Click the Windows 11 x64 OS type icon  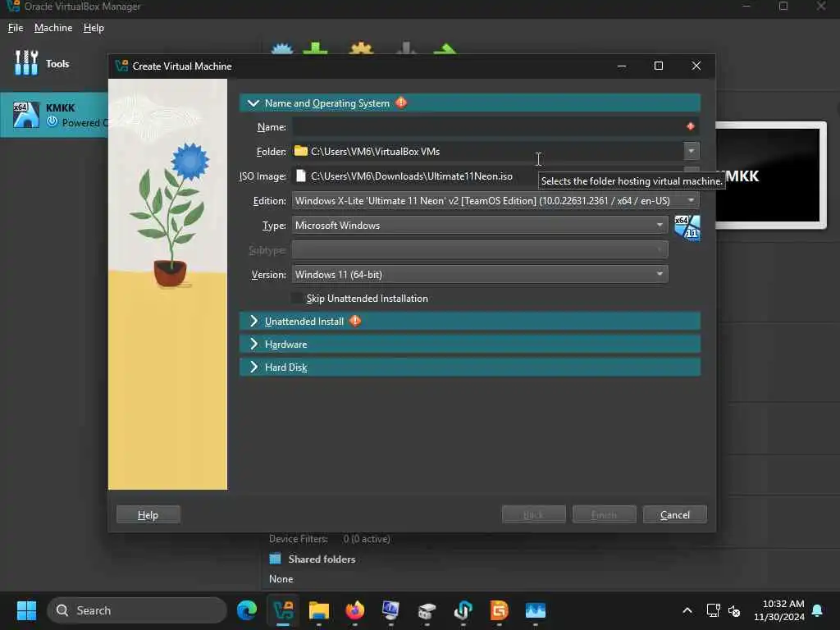point(687,228)
